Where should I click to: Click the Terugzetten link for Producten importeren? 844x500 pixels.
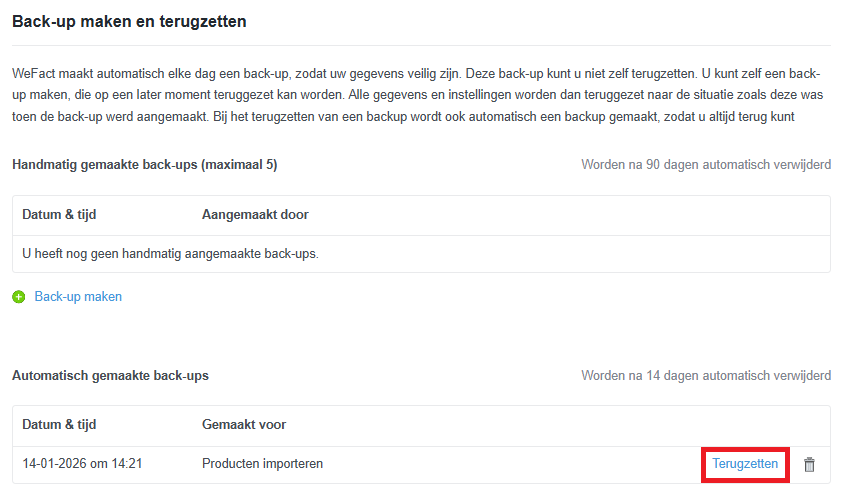click(745, 464)
